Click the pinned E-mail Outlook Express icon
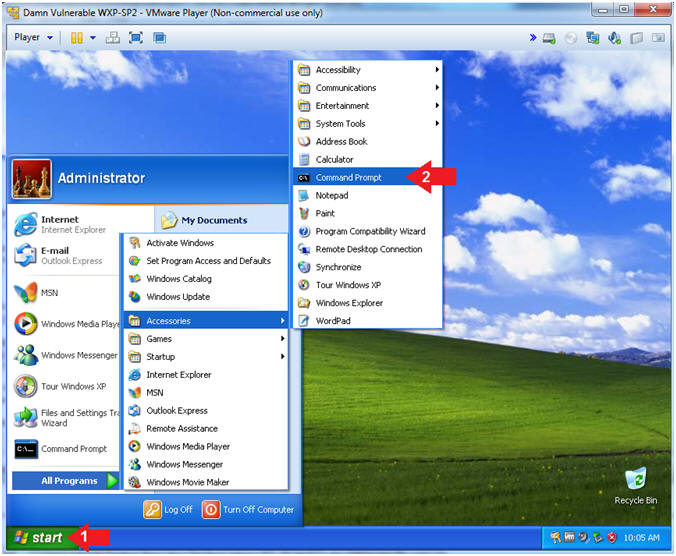Viewport: 676px width, 556px height. click(x=25, y=256)
